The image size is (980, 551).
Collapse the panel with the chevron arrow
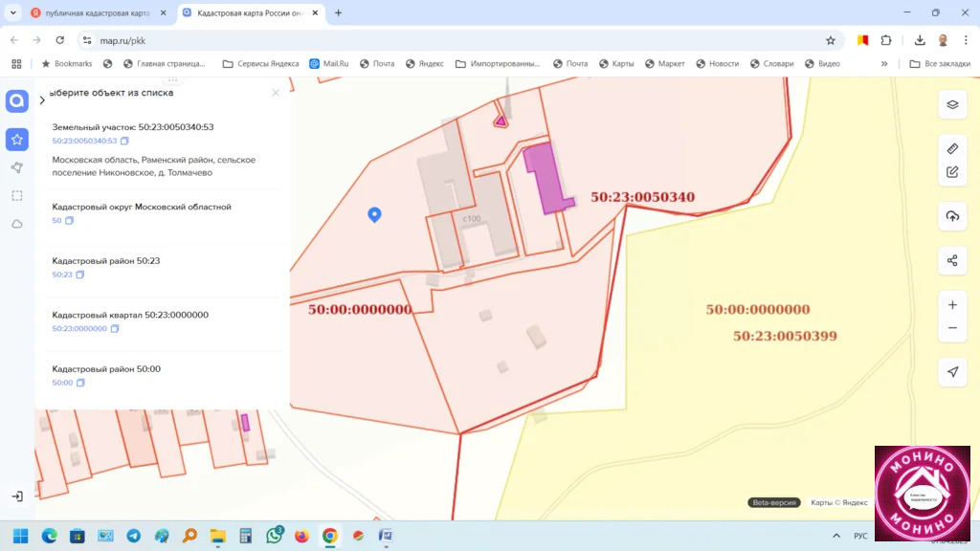(x=42, y=99)
